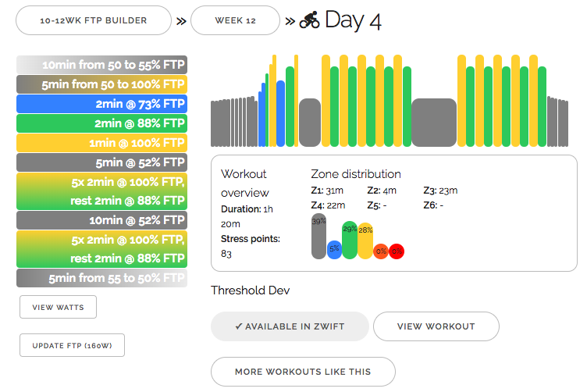Screen dimensions: 587x392
Task: Click the 5min from 55 to 50% FTP step
Action: pos(101,278)
